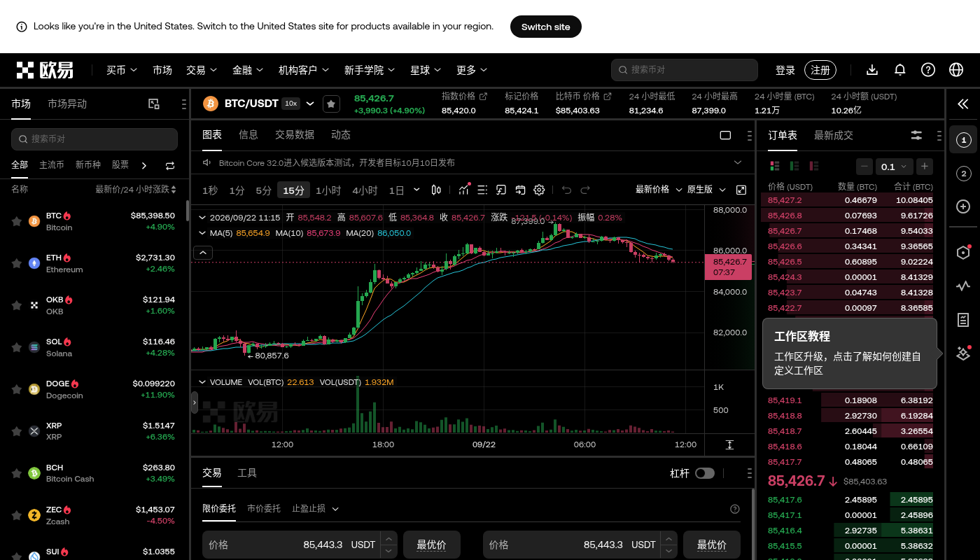Open the 原生版 chart version dropdown

(x=706, y=190)
